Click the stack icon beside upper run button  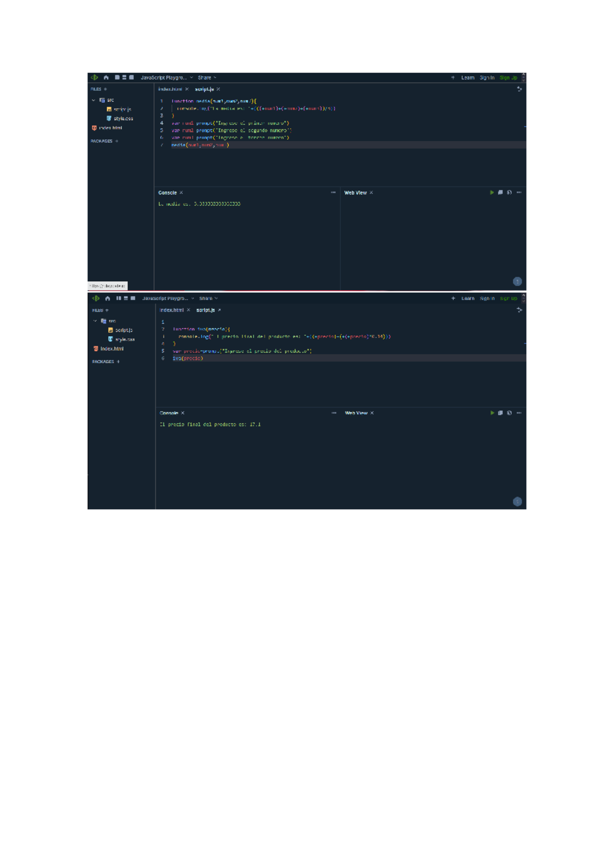click(500, 193)
